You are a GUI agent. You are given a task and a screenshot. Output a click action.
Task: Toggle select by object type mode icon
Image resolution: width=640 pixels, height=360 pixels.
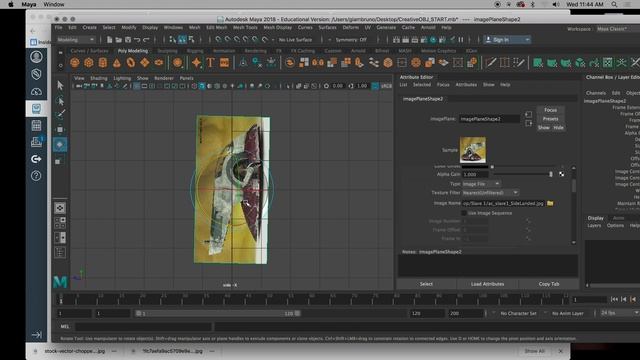[x=182, y=40]
